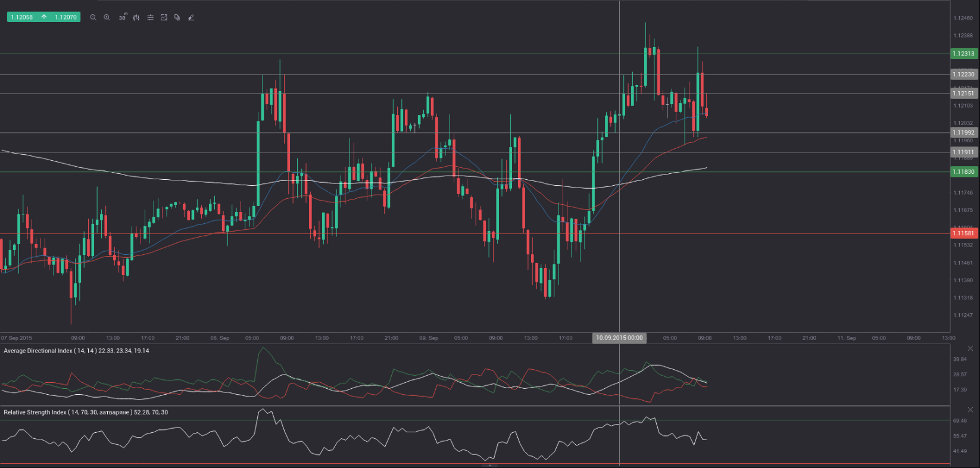This screenshot has width=980, height=468.
Task: Select the drawing pencil tool
Action: click(x=191, y=17)
